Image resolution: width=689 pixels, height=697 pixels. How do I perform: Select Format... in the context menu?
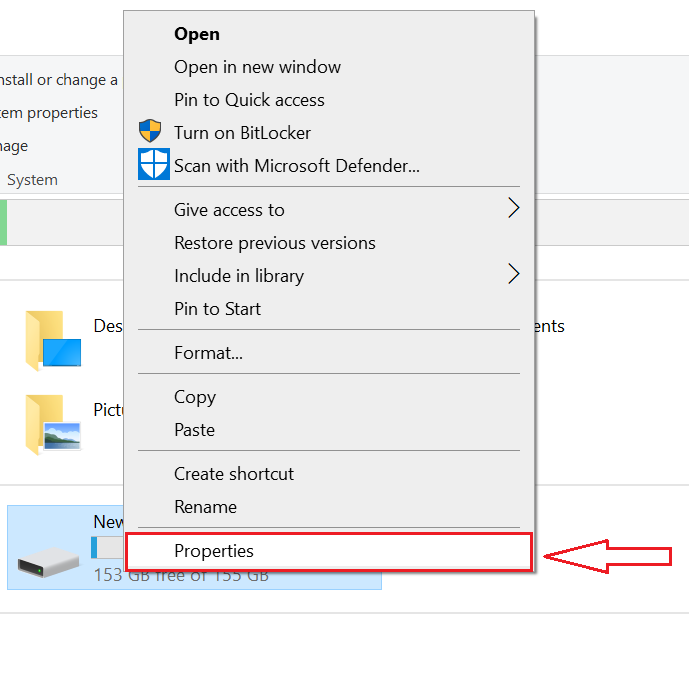329,353
